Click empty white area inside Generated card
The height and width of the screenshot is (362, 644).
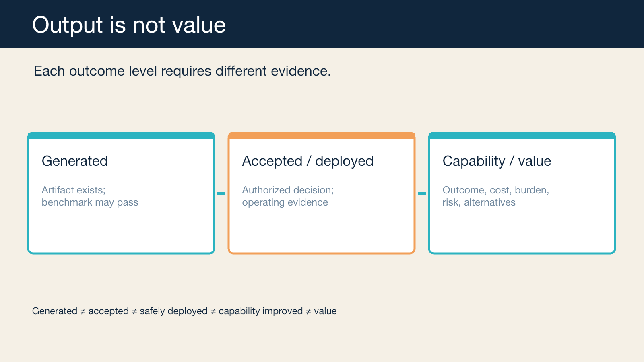click(121, 231)
